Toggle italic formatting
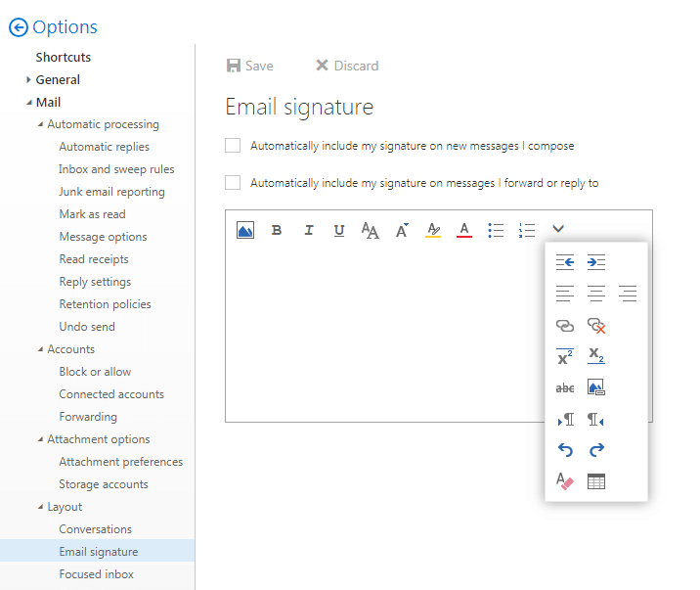 309,230
